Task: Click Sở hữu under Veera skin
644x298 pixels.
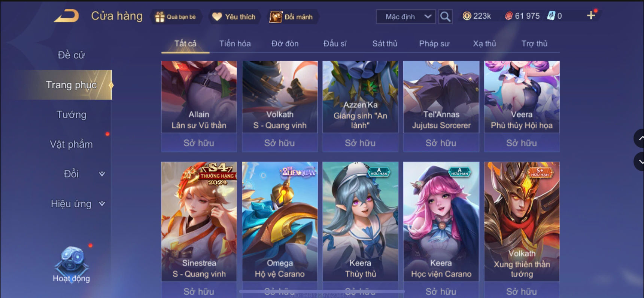Action: (x=522, y=143)
